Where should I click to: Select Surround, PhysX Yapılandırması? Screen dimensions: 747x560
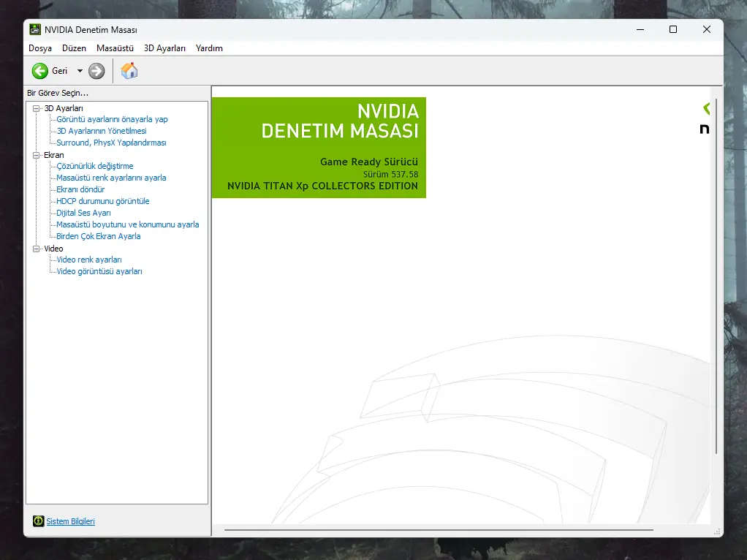(112, 143)
